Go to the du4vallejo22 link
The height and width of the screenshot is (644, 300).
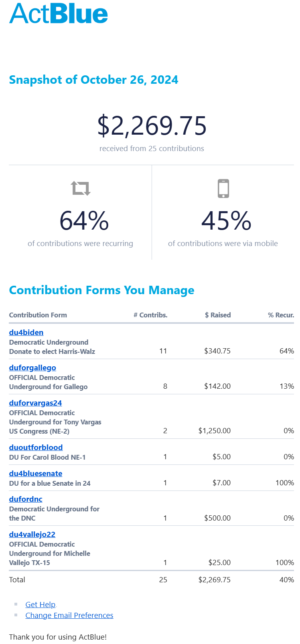pyautogui.click(x=32, y=534)
